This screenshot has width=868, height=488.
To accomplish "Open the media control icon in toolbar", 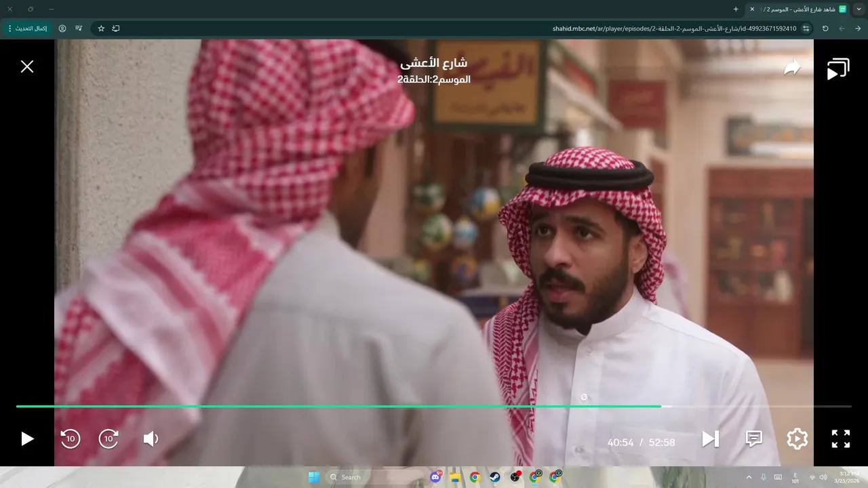I will (79, 28).
